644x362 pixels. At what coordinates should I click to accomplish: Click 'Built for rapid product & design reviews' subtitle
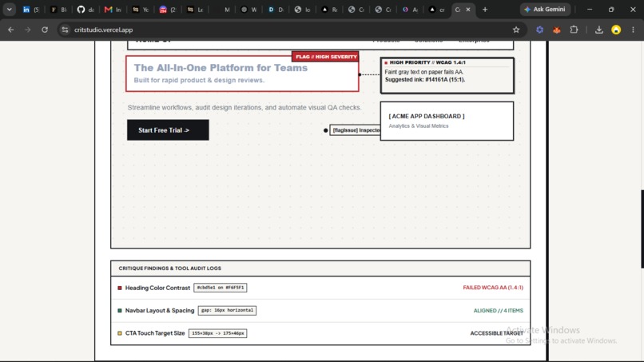click(x=199, y=80)
